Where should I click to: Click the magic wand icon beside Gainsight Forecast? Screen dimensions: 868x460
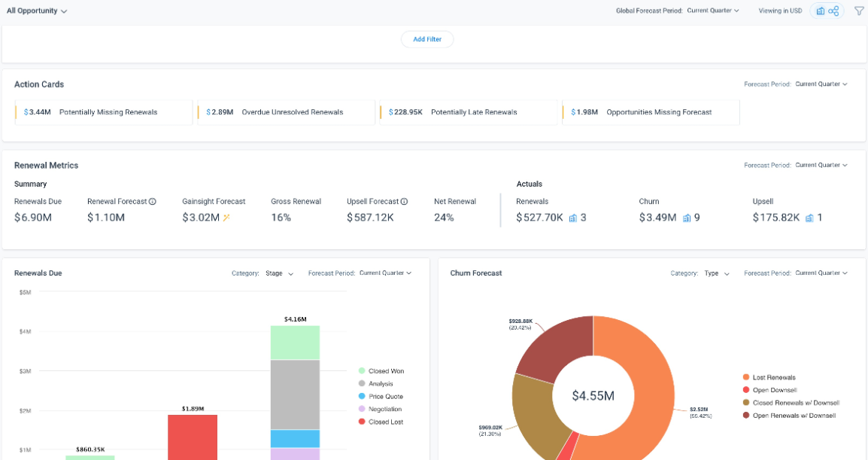click(x=226, y=218)
